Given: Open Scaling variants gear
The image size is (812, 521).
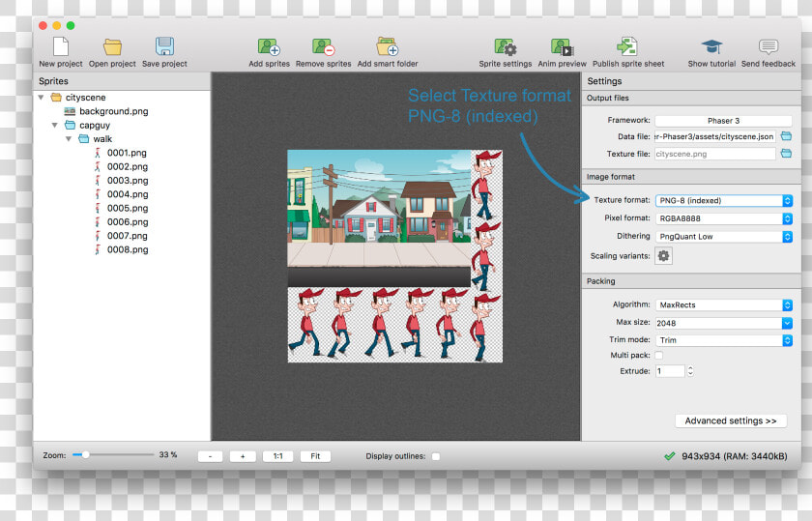Looking at the screenshot, I should tap(663, 256).
